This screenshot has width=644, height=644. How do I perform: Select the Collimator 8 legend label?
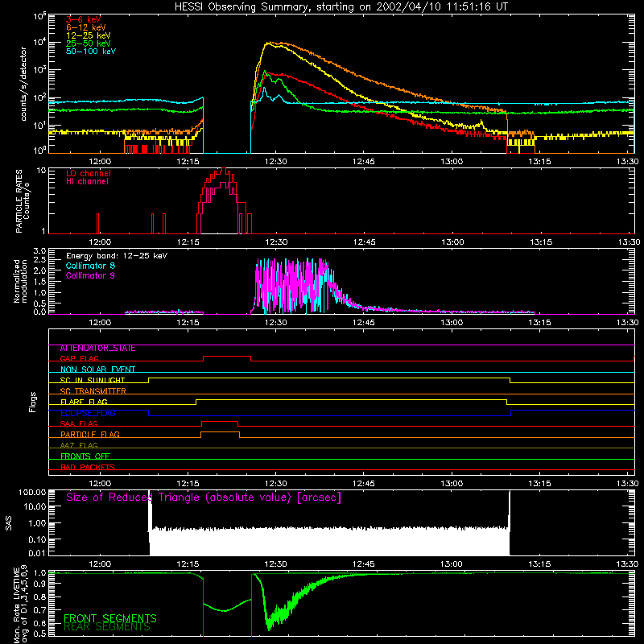[90, 266]
